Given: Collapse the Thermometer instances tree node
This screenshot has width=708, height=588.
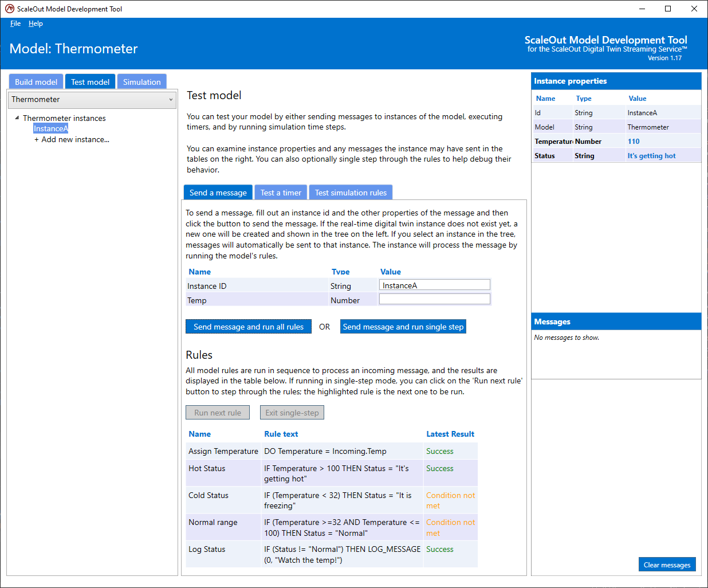Looking at the screenshot, I should pos(17,118).
